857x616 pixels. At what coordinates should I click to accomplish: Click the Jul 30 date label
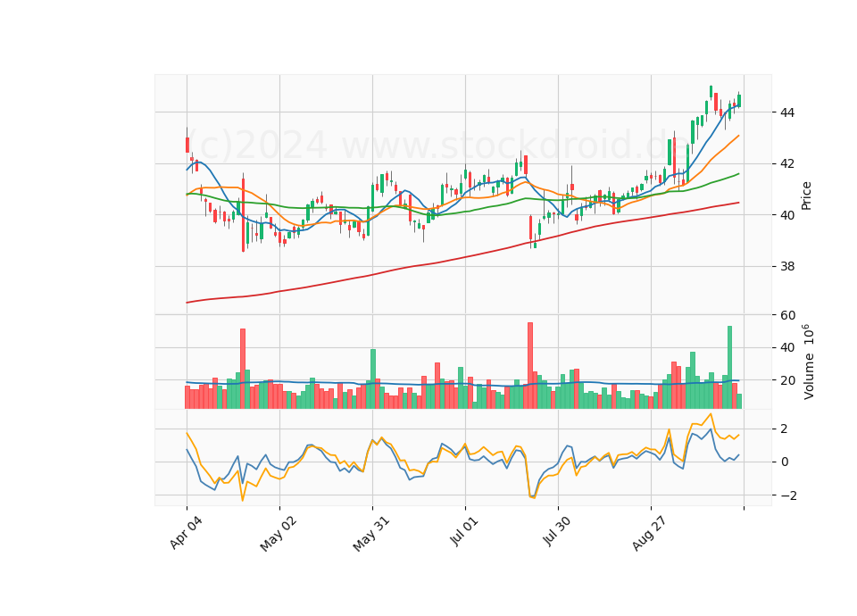click(x=557, y=530)
